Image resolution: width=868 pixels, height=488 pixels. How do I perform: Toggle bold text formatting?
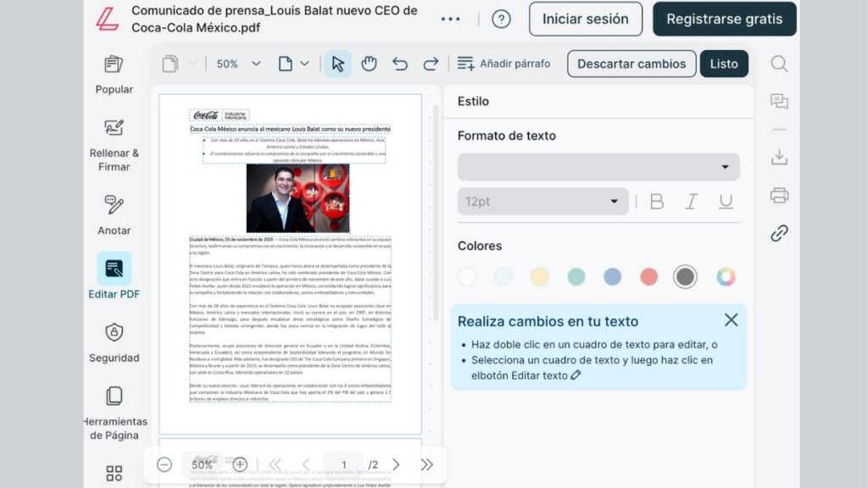[655, 201]
